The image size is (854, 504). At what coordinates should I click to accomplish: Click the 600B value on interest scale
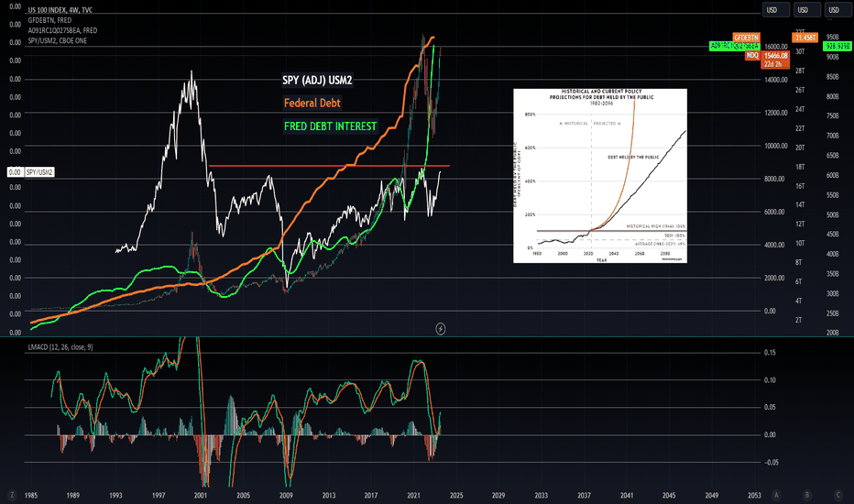(832, 175)
